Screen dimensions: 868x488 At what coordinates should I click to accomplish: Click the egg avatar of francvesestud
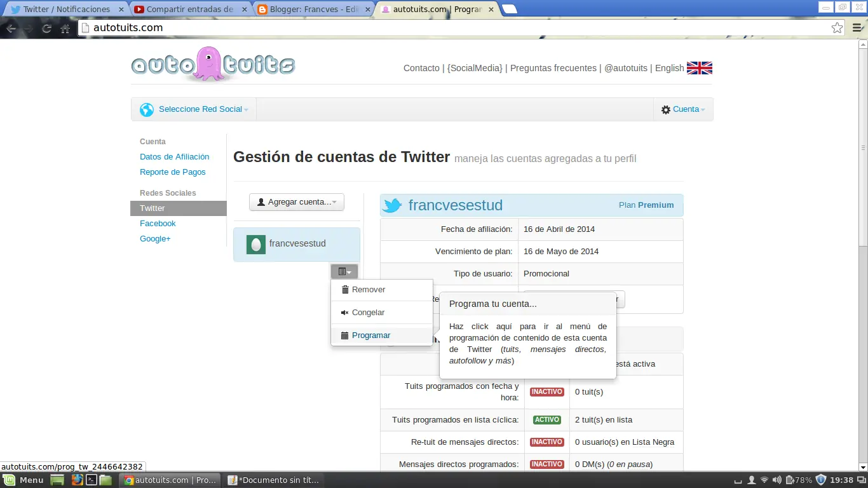tap(255, 244)
